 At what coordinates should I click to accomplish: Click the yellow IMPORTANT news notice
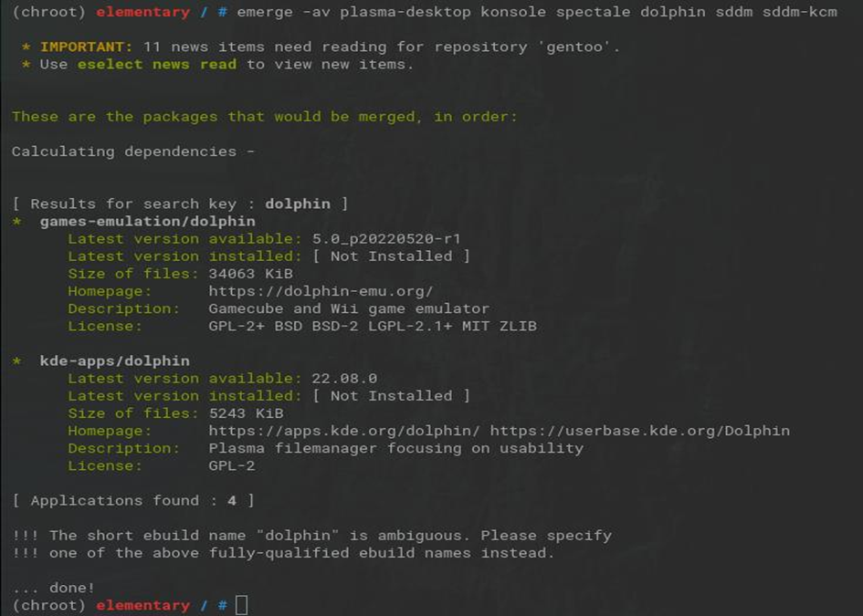pos(329,47)
